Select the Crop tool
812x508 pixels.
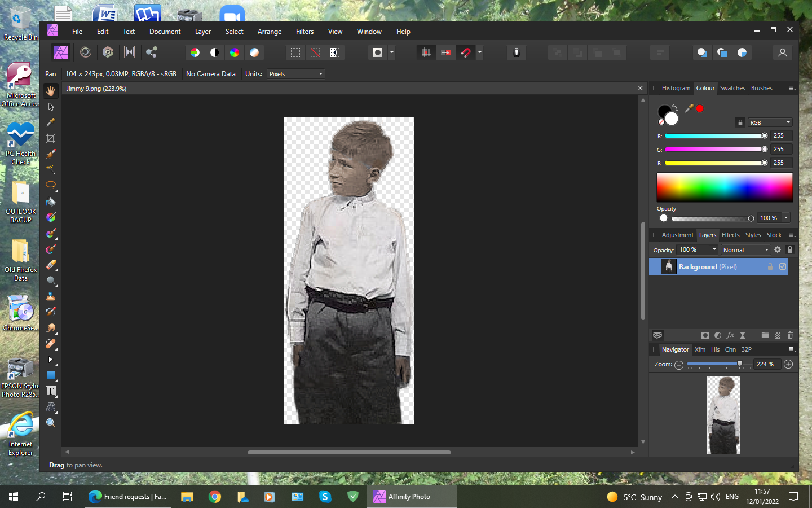tap(51, 138)
